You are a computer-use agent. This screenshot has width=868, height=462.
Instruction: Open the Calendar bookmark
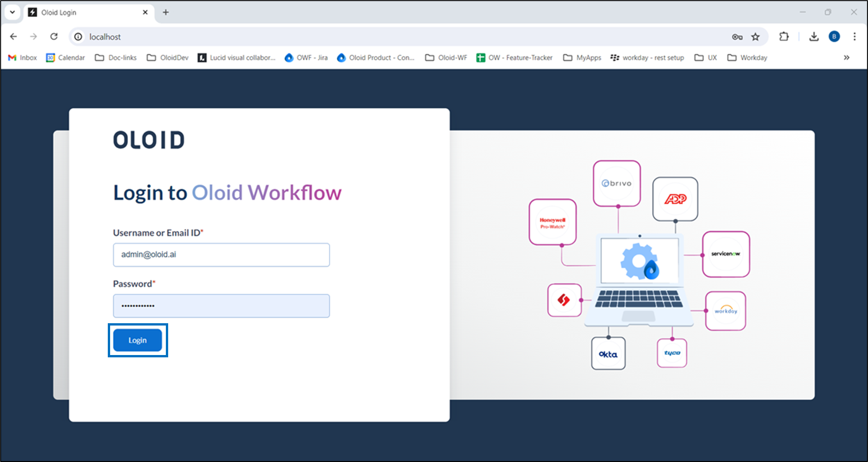[65, 58]
